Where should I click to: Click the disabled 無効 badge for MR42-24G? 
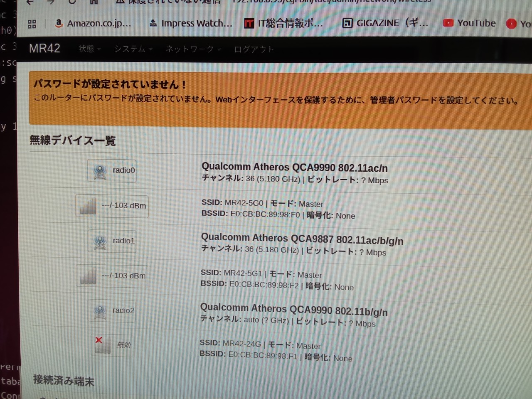coord(112,345)
